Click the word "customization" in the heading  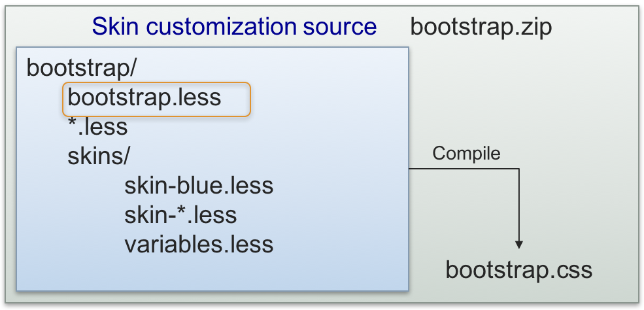[219, 26]
